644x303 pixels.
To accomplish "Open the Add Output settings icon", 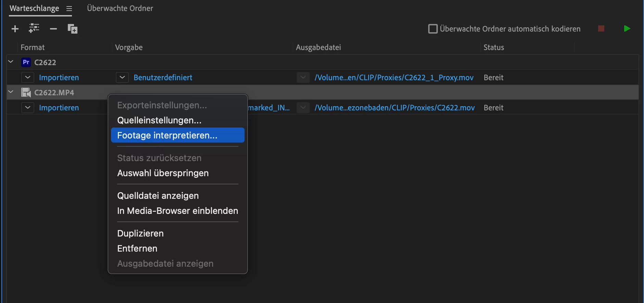I will (x=34, y=28).
